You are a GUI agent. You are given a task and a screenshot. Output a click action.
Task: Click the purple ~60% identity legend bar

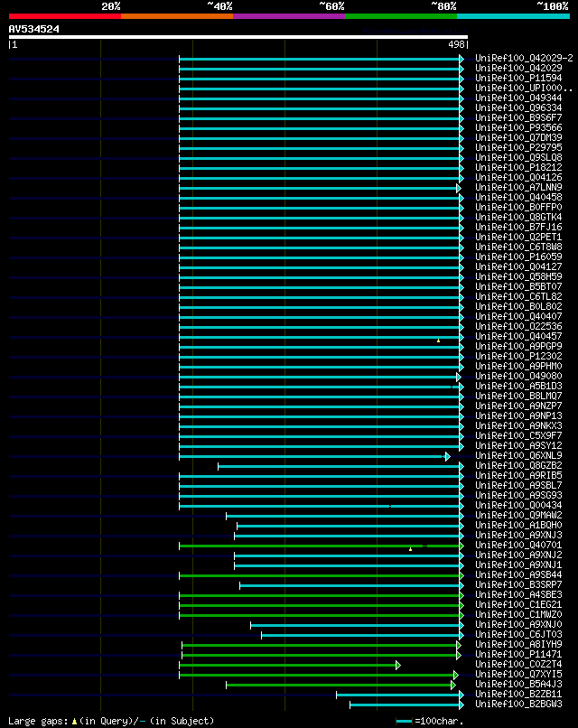289,16
